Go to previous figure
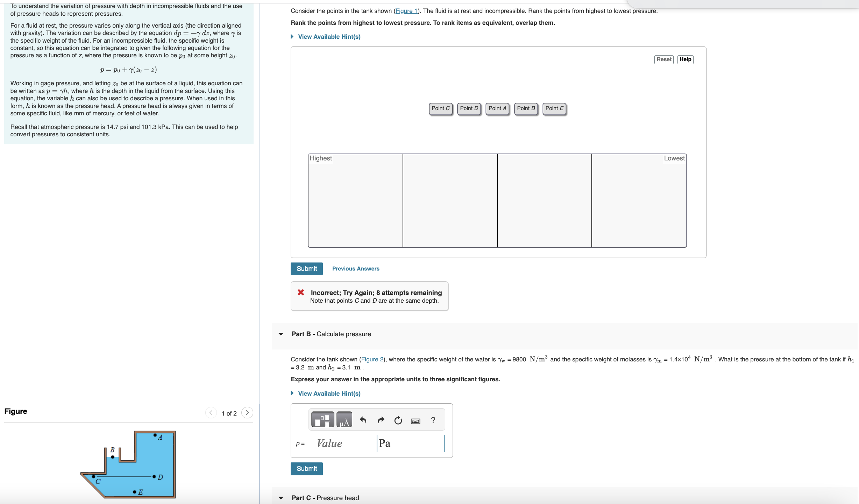The height and width of the screenshot is (504, 859). click(x=211, y=413)
